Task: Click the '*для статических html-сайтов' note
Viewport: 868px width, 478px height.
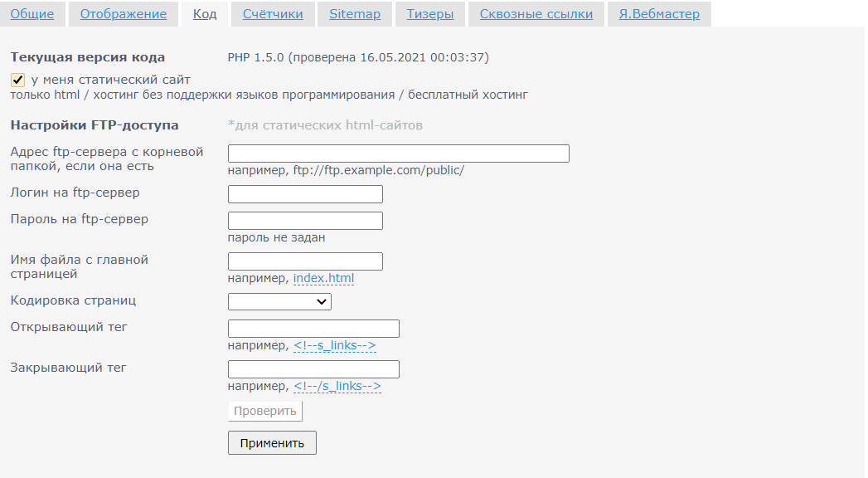Action: point(326,125)
